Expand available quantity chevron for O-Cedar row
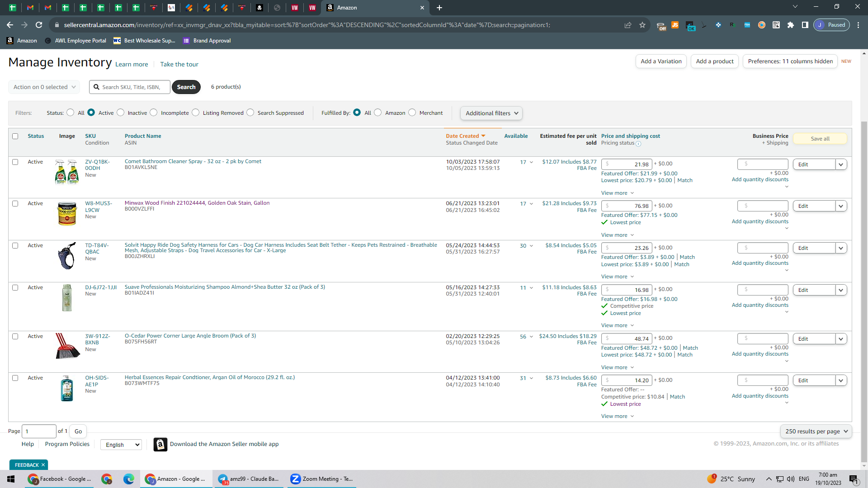This screenshot has width=868, height=488. [x=531, y=337]
